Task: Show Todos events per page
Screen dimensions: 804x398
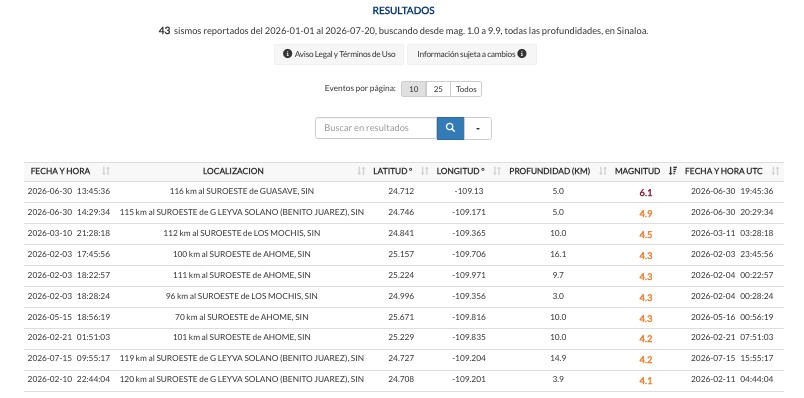Action: pos(466,89)
